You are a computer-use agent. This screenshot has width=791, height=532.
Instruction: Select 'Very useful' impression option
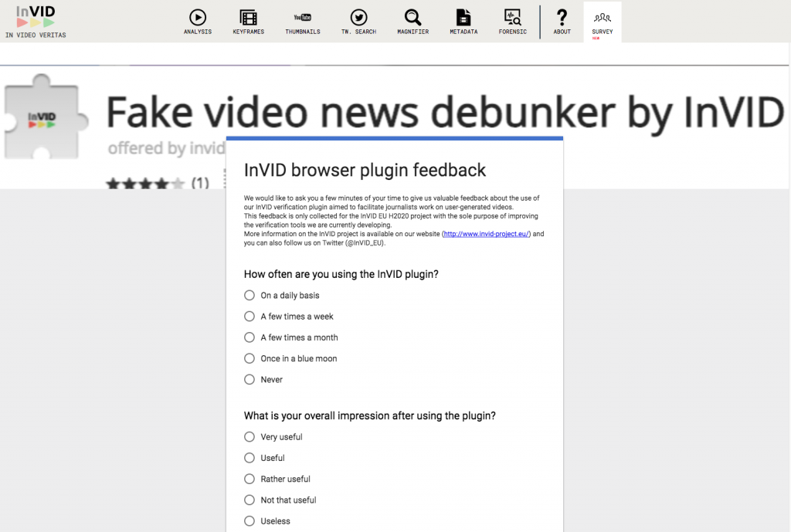coord(250,436)
